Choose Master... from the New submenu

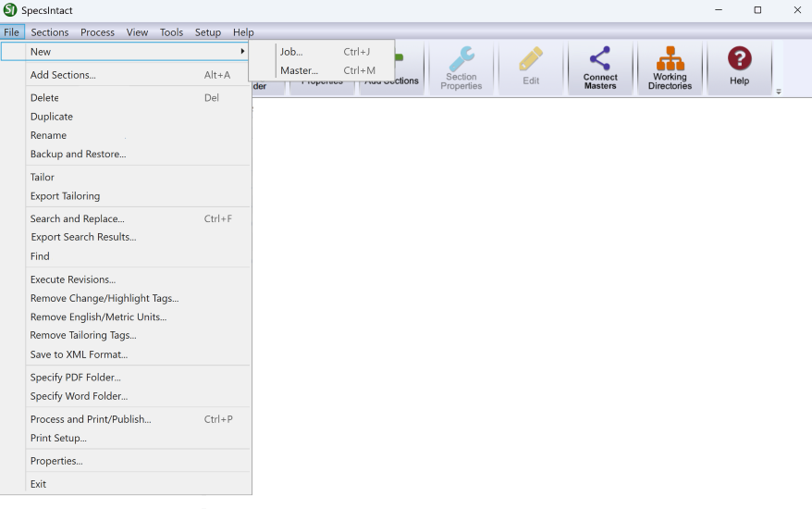(x=322, y=70)
